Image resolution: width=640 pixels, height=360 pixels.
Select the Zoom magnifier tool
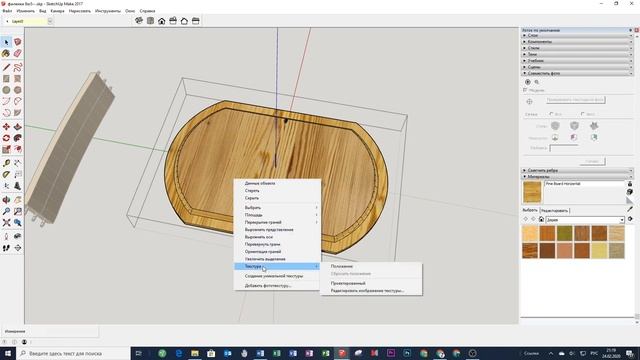[6, 211]
